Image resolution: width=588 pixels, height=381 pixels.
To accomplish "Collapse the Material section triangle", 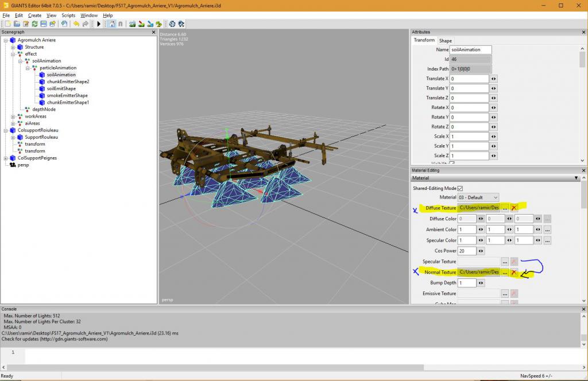I will (x=577, y=178).
